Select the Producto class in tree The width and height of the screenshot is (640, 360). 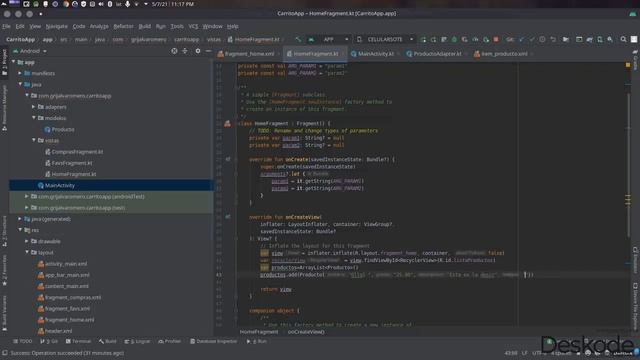(x=59, y=129)
